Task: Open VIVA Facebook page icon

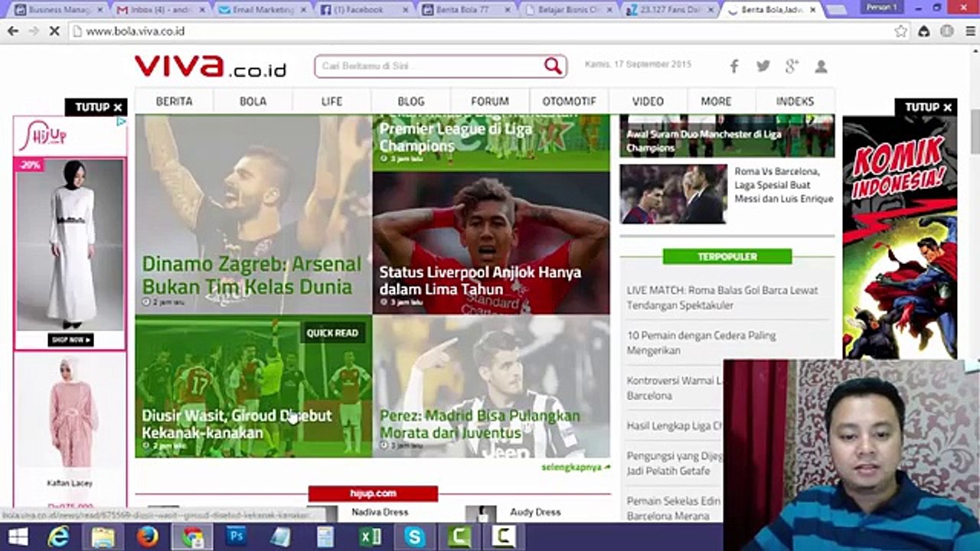Action: [x=734, y=67]
